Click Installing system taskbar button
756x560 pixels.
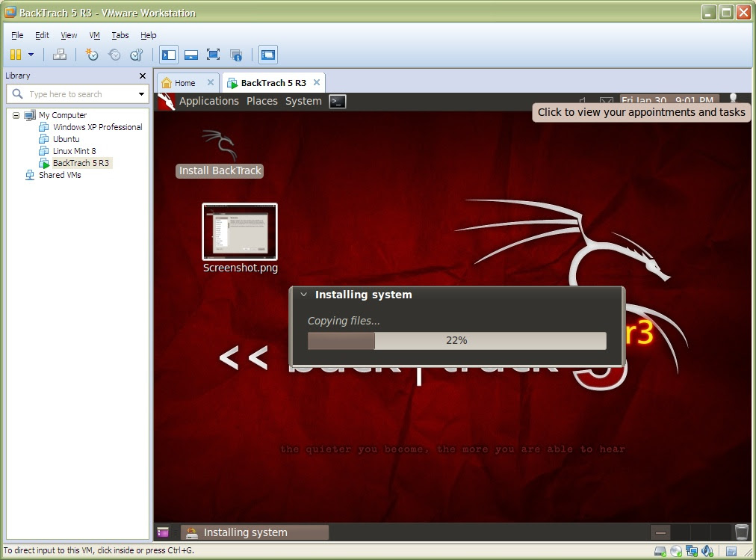(255, 532)
